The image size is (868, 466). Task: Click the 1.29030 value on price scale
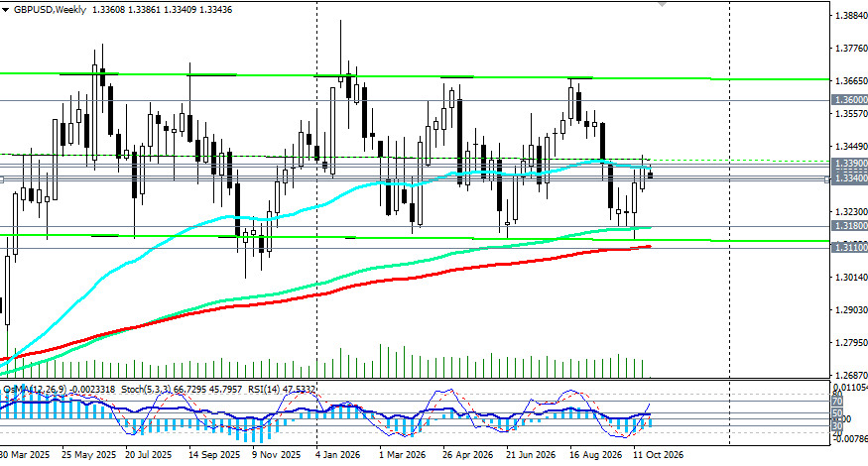[851, 310]
